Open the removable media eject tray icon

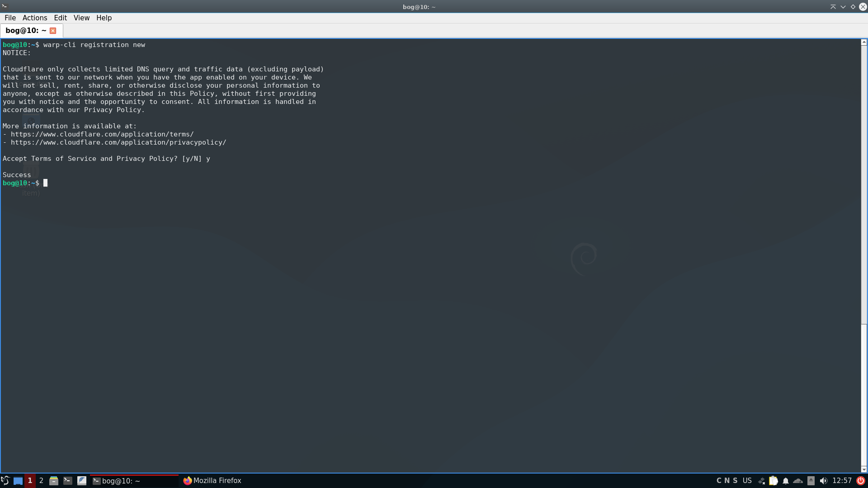click(x=811, y=480)
